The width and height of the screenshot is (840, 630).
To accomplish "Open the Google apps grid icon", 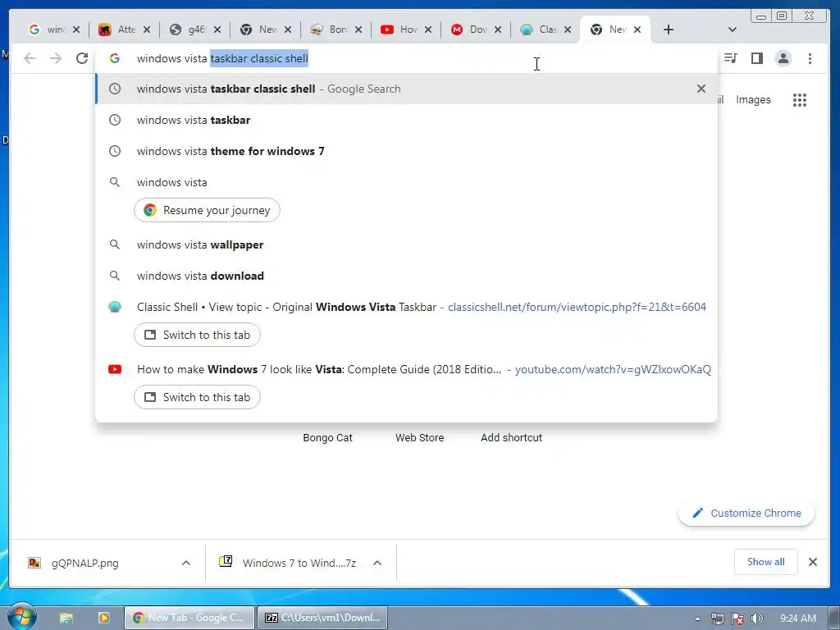I will [x=799, y=99].
